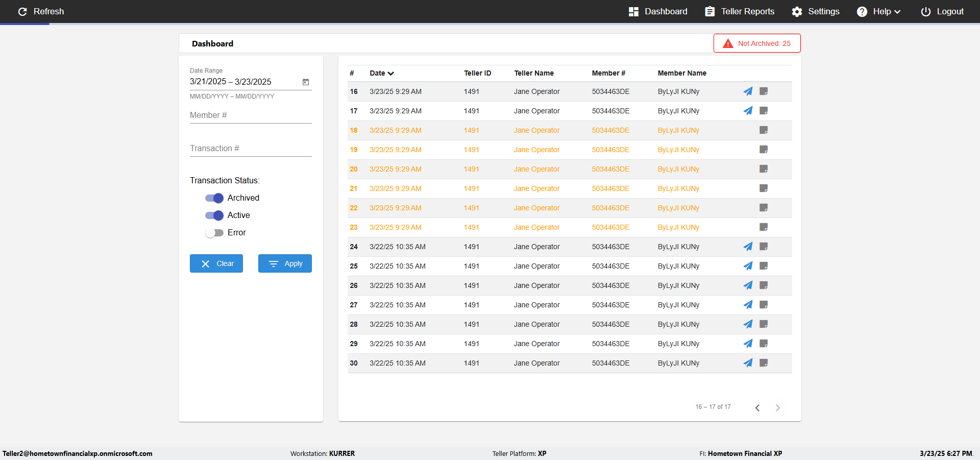Open the note icon in row 27
Viewport: 980px width, 460px height.
pyautogui.click(x=764, y=305)
